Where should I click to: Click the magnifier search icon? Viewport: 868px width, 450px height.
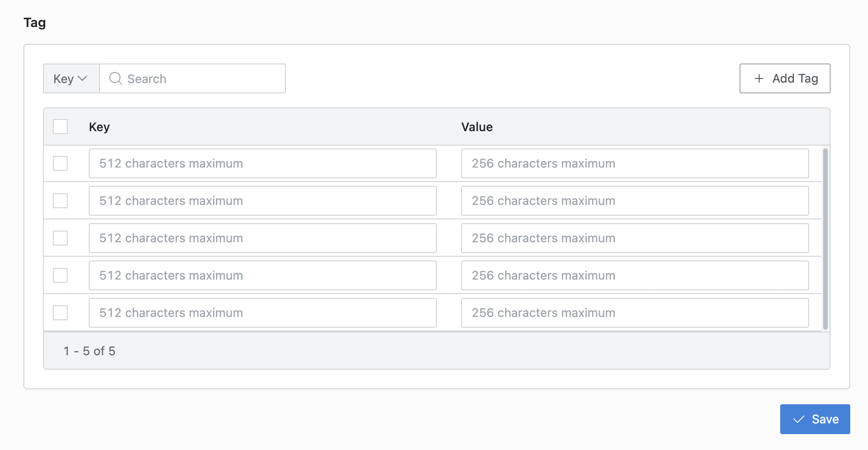[x=115, y=78]
